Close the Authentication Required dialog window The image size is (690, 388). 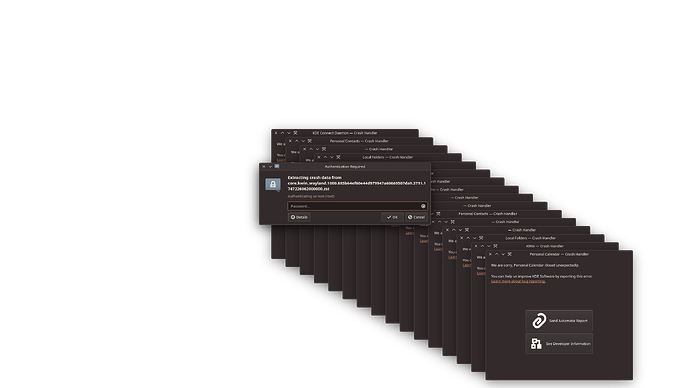pos(264,166)
